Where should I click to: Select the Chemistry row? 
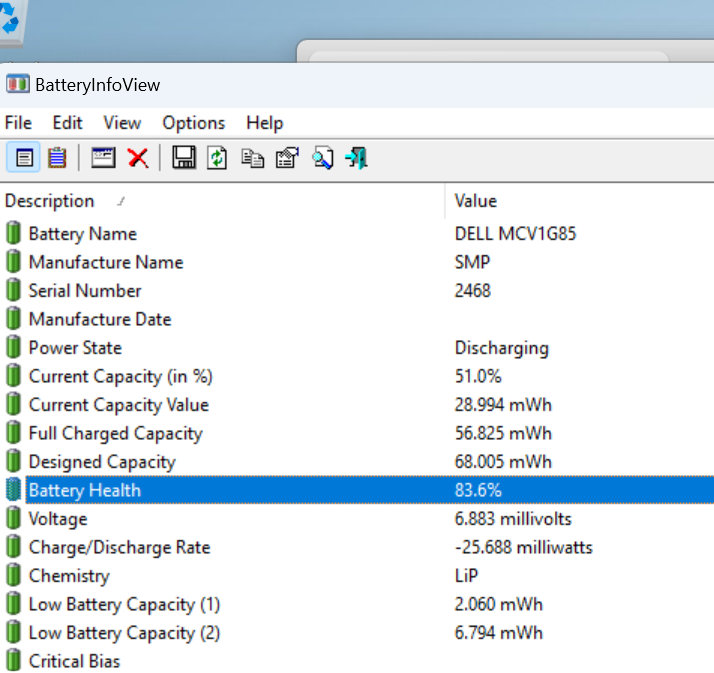(357, 576)
